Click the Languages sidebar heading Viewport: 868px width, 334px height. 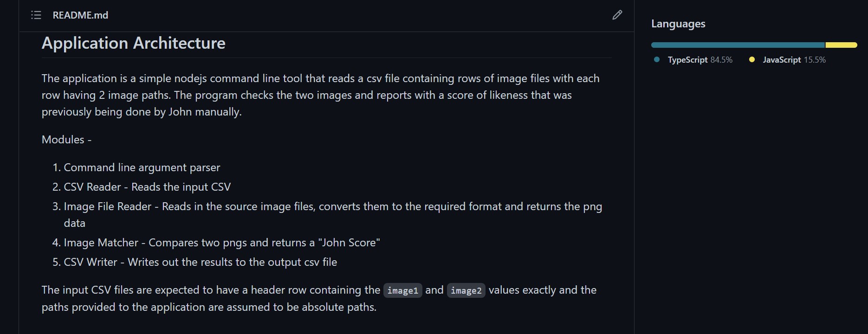click(x=678, y=24)
